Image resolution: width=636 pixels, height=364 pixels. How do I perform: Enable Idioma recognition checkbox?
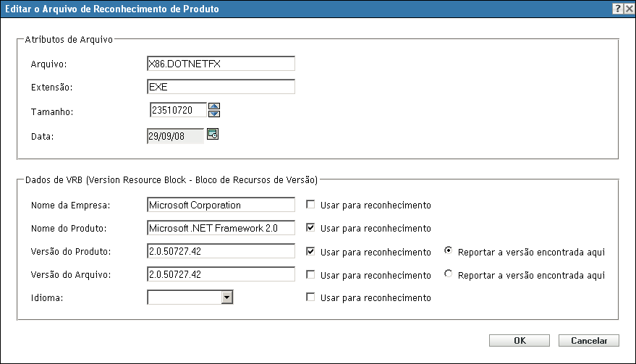tap(310, 297)
